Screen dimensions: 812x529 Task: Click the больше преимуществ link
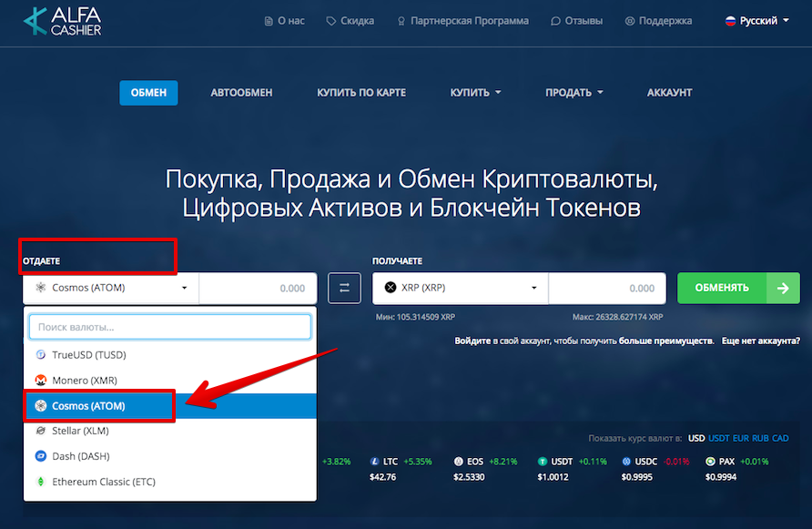tap(666, 341)
